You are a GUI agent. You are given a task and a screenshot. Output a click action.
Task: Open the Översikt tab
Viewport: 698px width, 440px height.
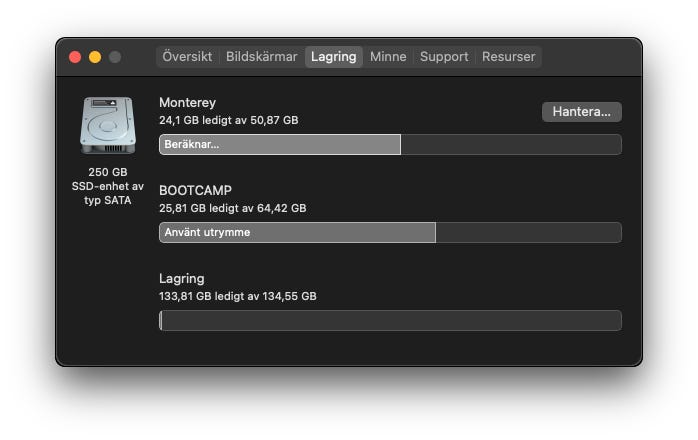coord(187,57)
